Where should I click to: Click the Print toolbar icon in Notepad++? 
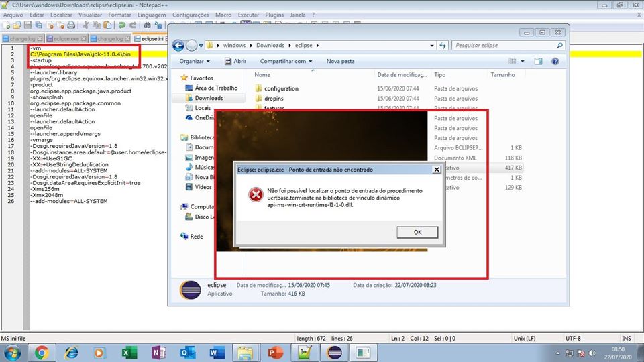point(71,25)
